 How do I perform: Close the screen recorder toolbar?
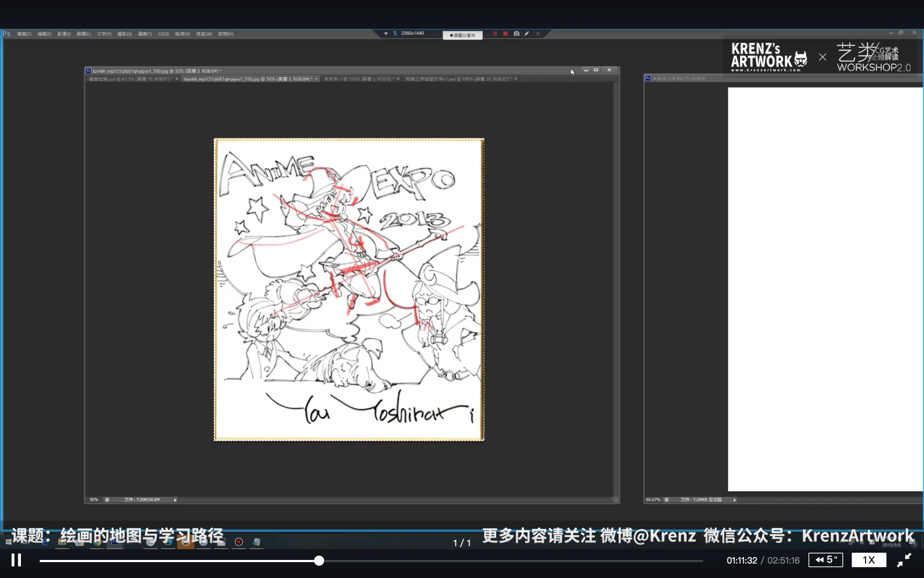point(538,34)
